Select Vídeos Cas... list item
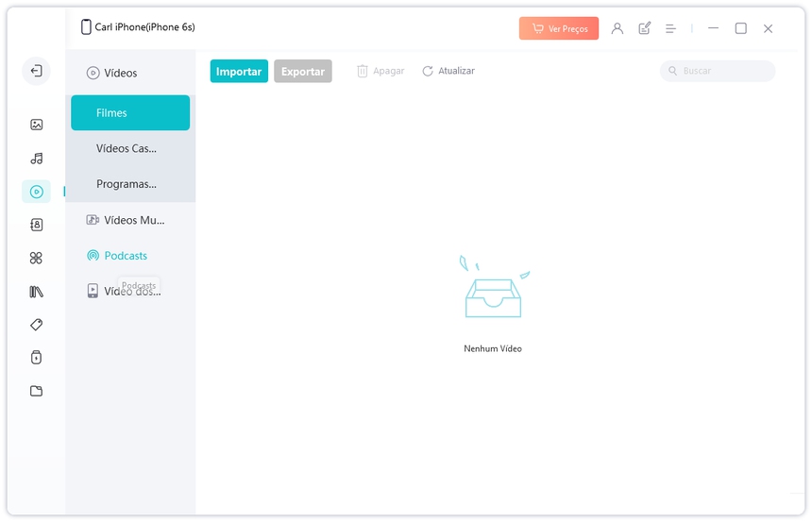 [130, 148]
